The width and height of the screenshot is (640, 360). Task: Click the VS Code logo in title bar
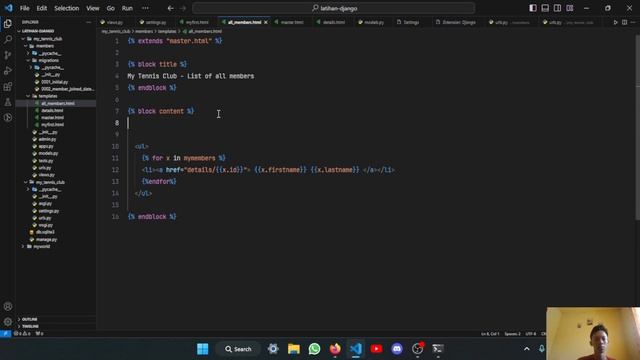tap(8, 8)
